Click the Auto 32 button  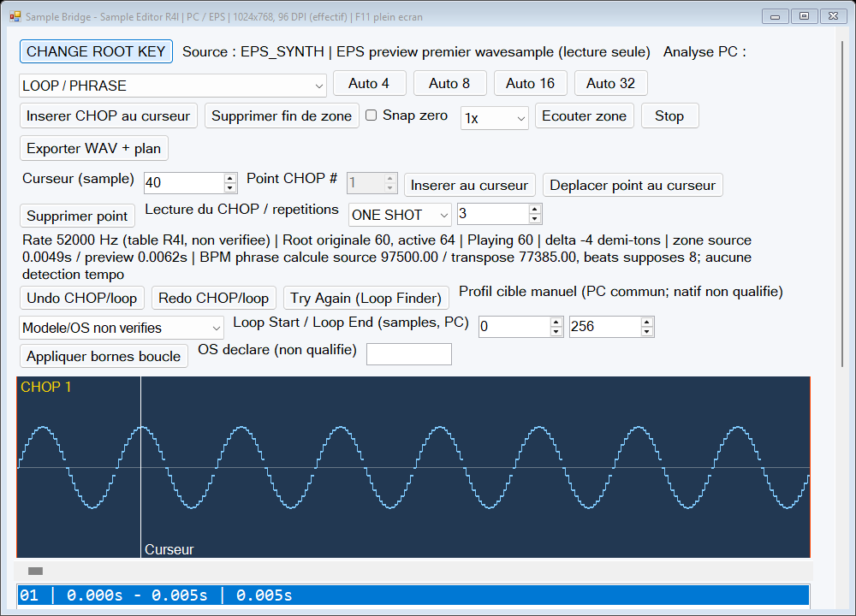pos(611,84)
